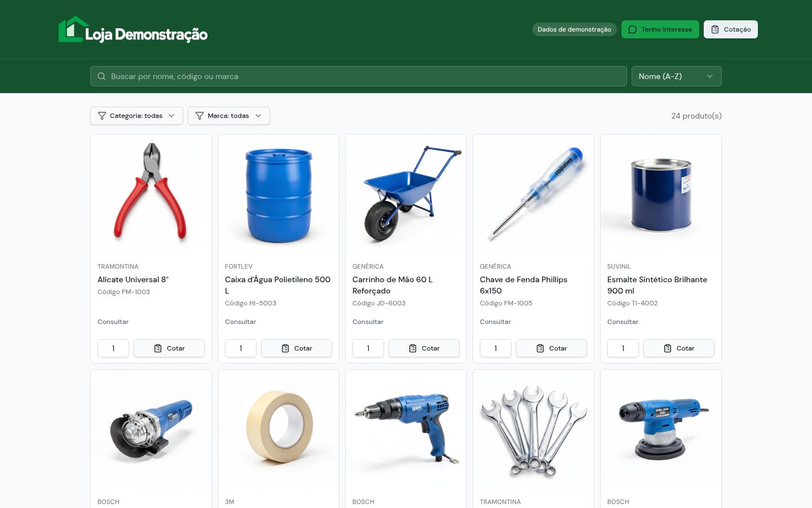Select quantity field for Alicate Universal 8"

coord(113,348)
